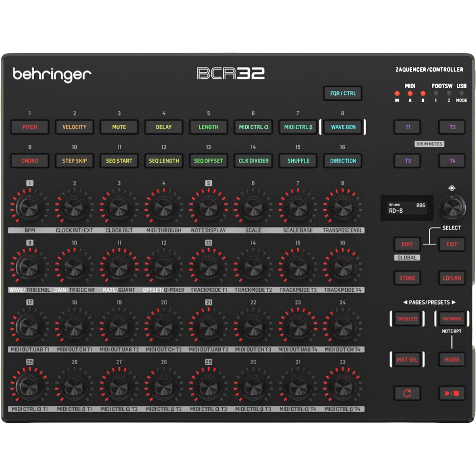Choose the CLK DIVIDER button
476x476 pixels.
point(253,161)
